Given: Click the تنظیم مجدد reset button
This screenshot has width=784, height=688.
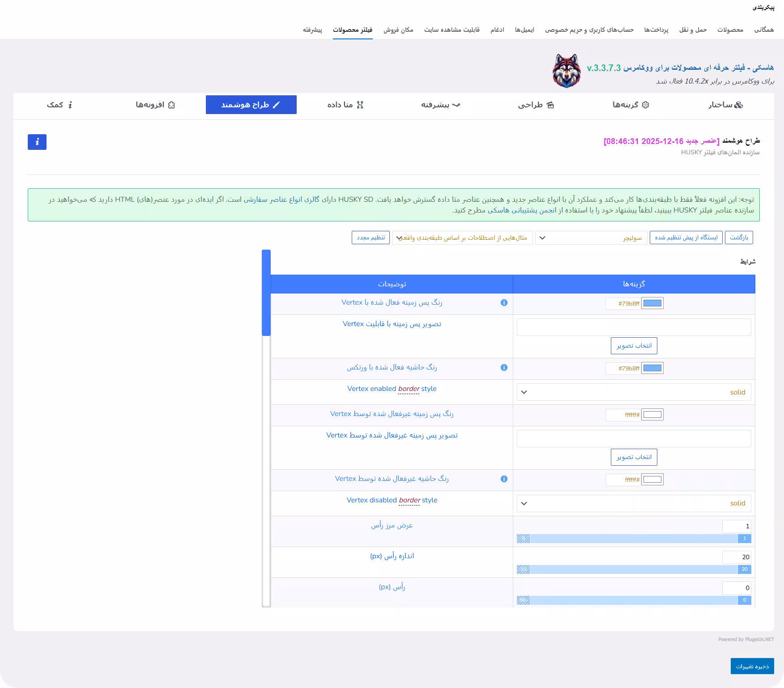Looking at the screenshot, I should point(371,238).
